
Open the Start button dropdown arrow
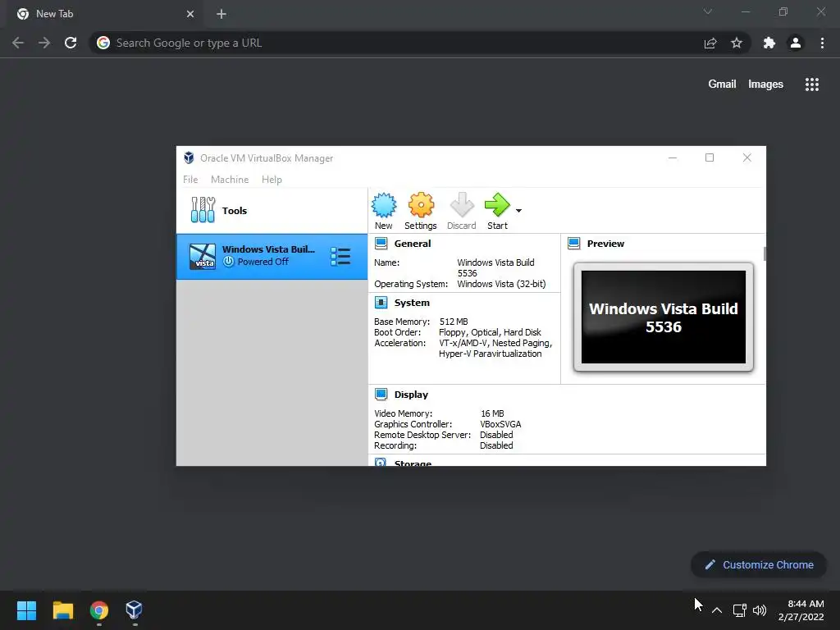click(518, 211)
